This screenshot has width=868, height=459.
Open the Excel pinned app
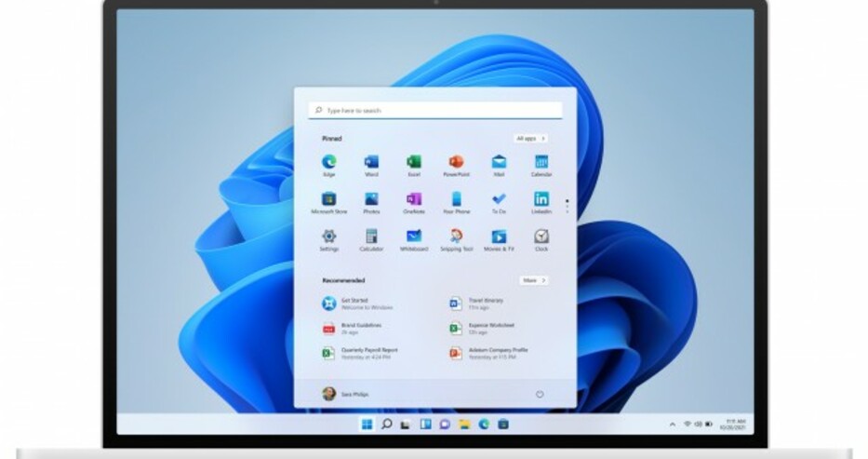(414, 163)
